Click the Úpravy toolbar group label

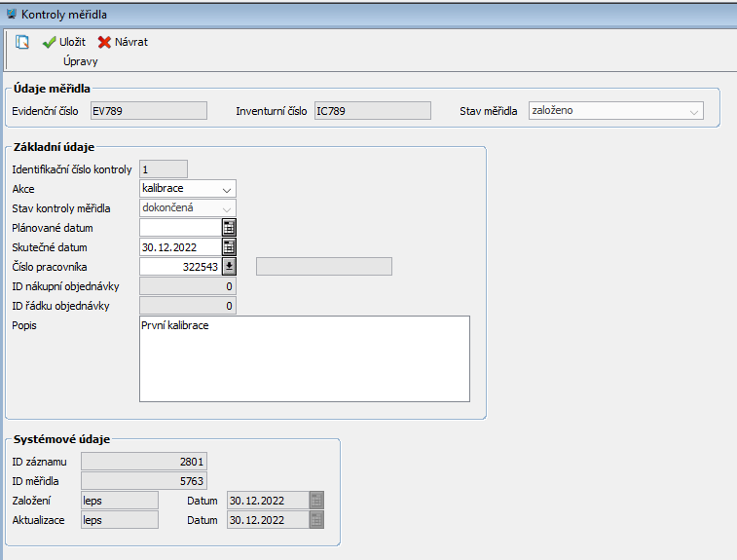pos(81,61)
